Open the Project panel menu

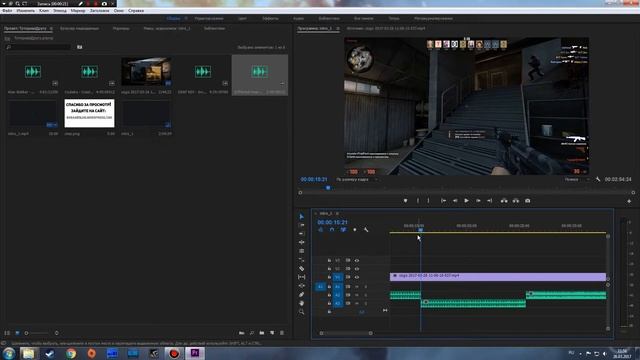click(x=51, y=29)
